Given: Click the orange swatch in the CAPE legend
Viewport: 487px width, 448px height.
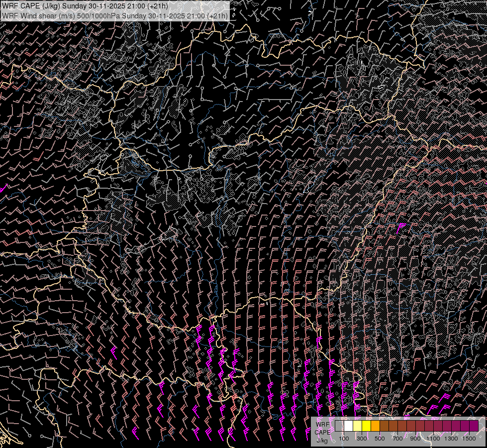Looking at the screenshot, I should 375,426.
